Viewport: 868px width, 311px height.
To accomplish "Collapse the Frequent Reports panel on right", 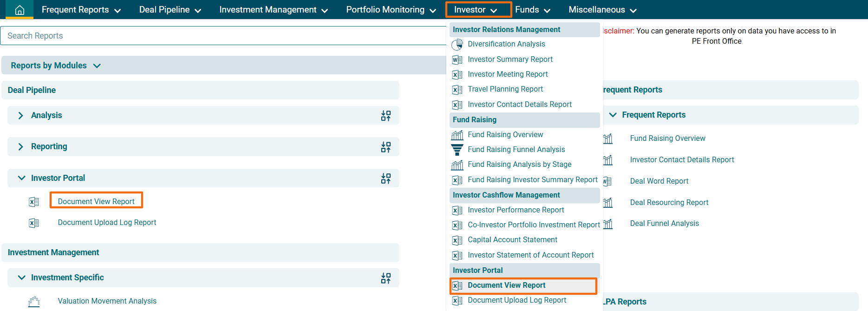I will pyautogui.click(x=613, y=115).
